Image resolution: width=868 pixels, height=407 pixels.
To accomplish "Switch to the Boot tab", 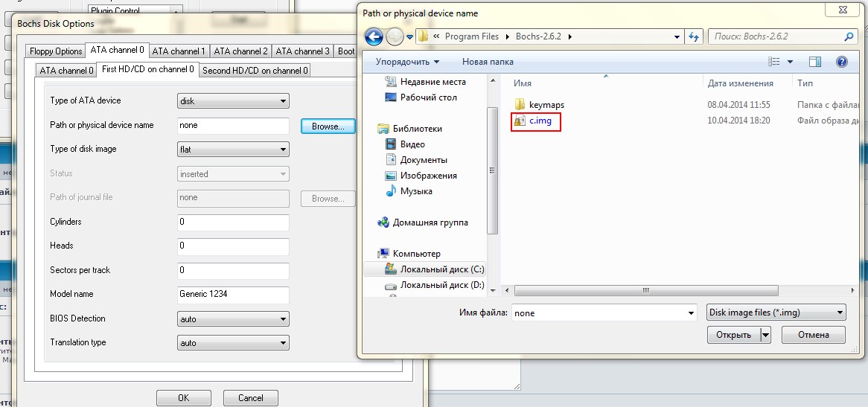I will (346, 51).
